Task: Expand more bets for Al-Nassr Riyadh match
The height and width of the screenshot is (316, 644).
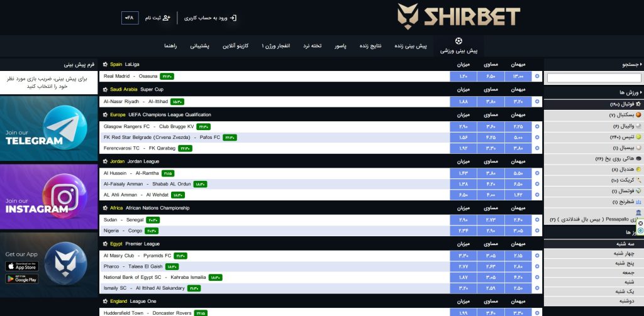Action: point(537,102)
